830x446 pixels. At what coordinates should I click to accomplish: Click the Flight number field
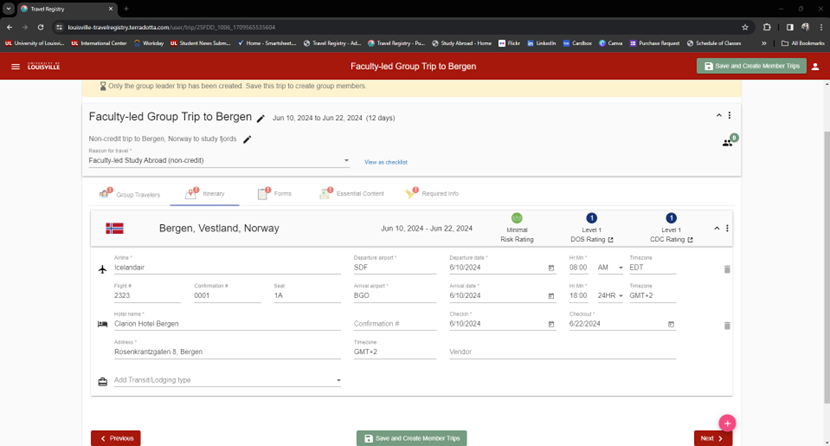(147, 296)
